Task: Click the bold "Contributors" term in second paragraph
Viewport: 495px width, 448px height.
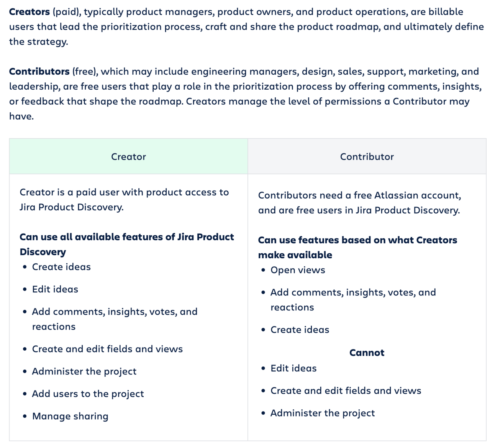Action: (x=39, y=72)
